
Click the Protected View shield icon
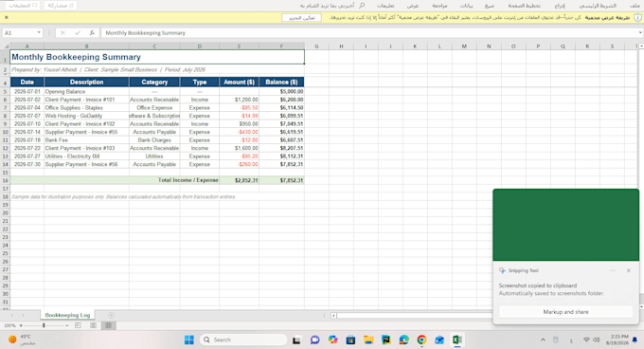point(637,18)
